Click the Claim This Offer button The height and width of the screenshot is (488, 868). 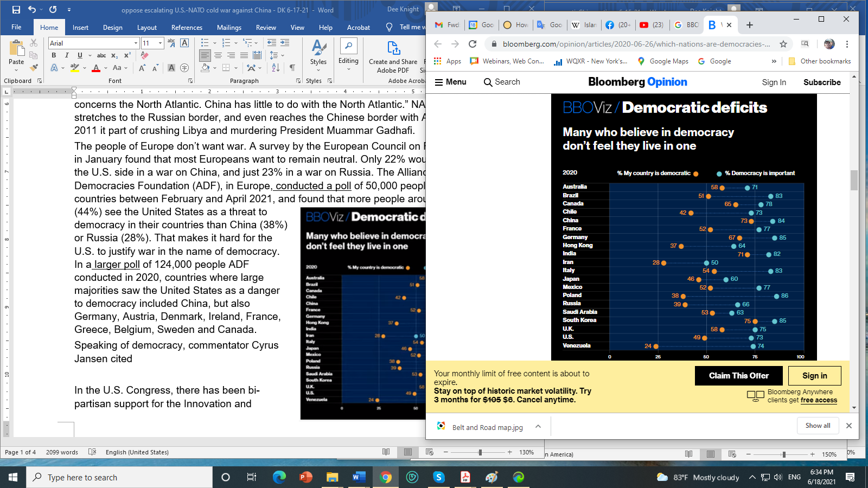[x=739, y=376]
